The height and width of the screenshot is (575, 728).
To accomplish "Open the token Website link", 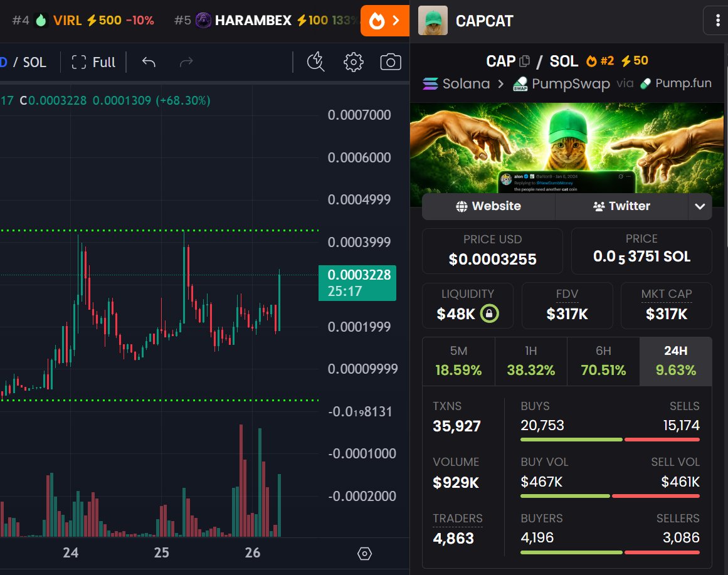I will [x=488, y=206].
